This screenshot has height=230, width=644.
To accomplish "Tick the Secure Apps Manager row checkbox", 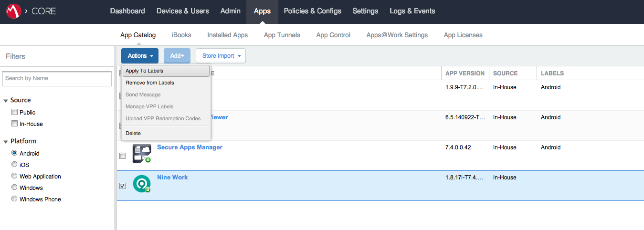I will pos(122,156).
